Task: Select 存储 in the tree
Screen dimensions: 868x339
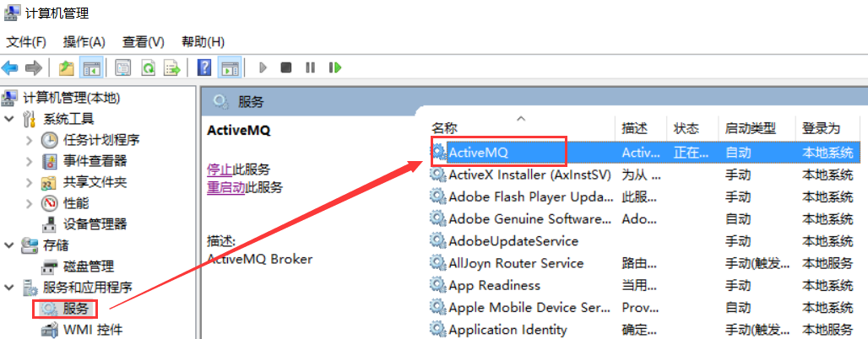Action: (x=56, y=245)
